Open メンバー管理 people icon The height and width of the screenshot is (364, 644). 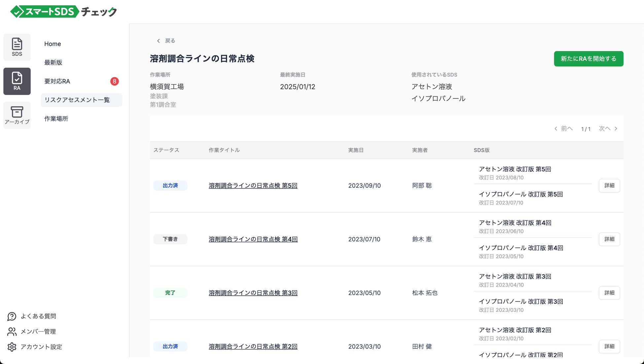(12, 332)
